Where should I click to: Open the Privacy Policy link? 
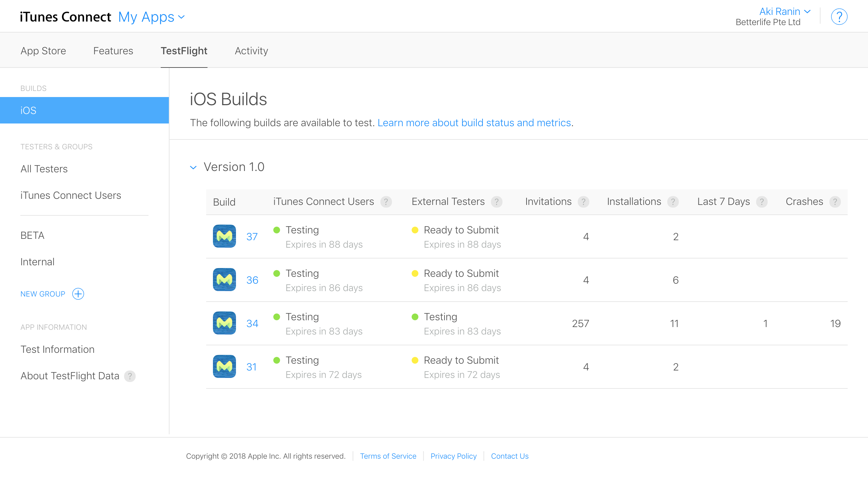[454, 456]
